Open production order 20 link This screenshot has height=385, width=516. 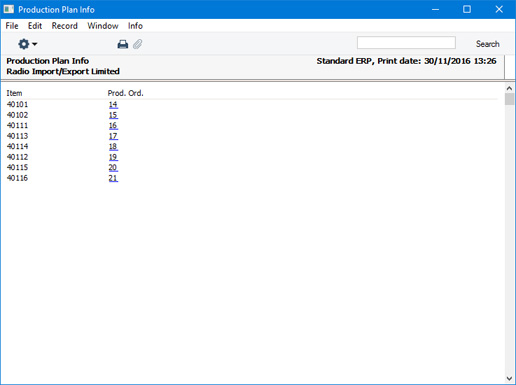point(113,167)
